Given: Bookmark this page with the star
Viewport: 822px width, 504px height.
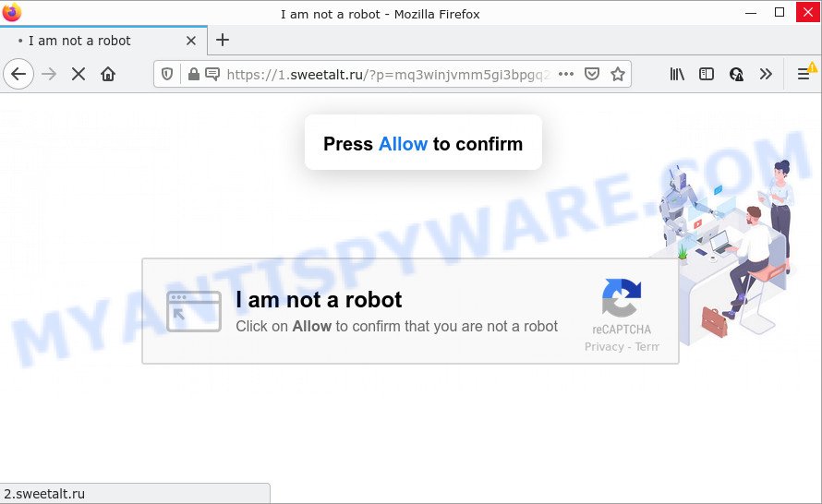Looking at the screenshot, I should 618,74.
